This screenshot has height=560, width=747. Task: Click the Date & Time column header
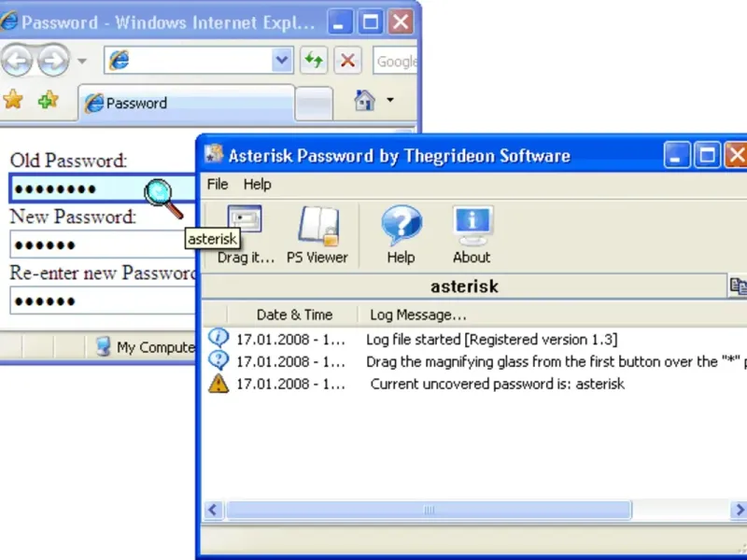pyautogui.click(x=293, y=315)
